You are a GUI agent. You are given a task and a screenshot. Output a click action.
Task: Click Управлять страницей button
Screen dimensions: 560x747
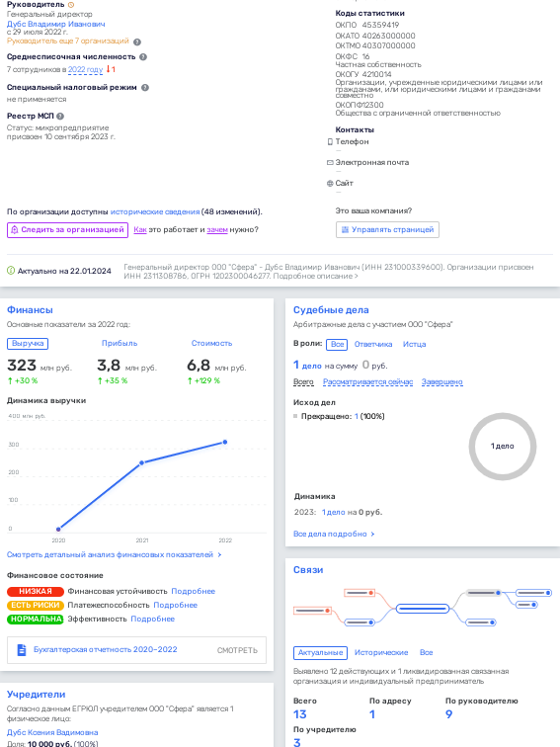click(x=387, y=229)
